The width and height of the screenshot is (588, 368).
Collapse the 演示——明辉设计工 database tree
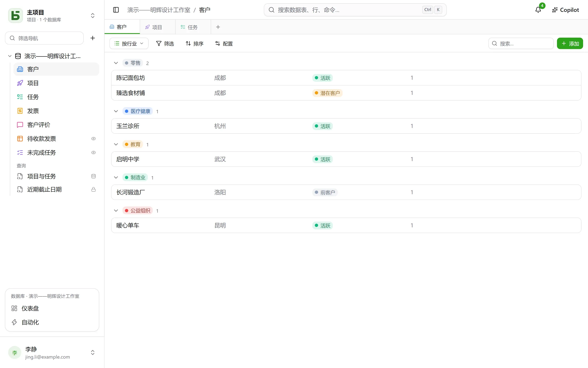10,56
